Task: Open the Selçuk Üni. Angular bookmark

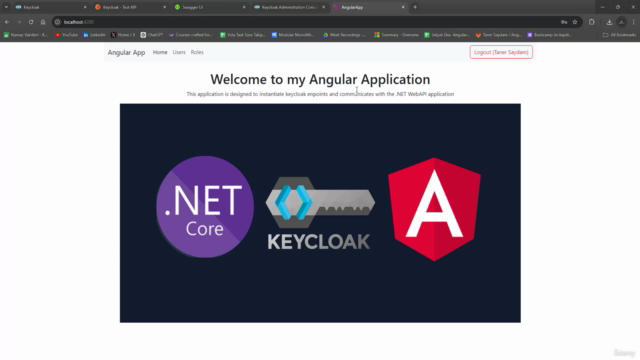Action: click(x=447, y=35)
